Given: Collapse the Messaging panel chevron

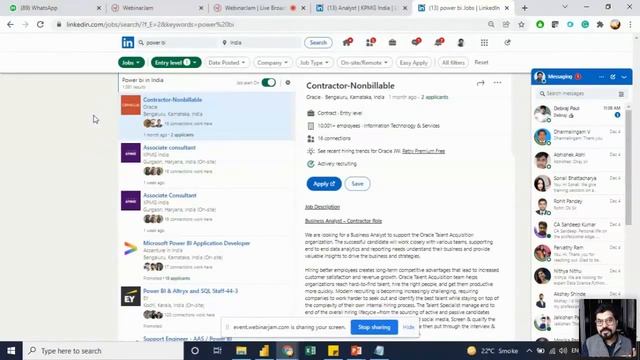Looking at the screenshot, I should (x=624, y=77).
